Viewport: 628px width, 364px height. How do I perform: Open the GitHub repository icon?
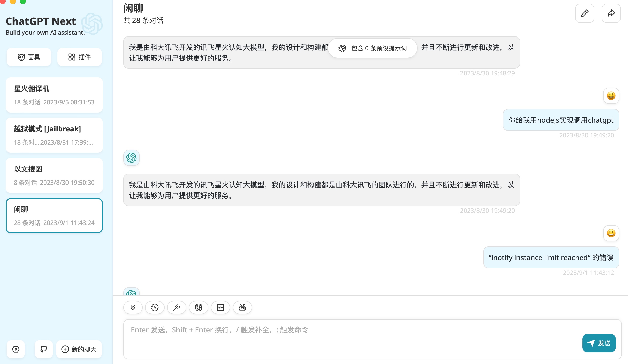tap(44, 349)
